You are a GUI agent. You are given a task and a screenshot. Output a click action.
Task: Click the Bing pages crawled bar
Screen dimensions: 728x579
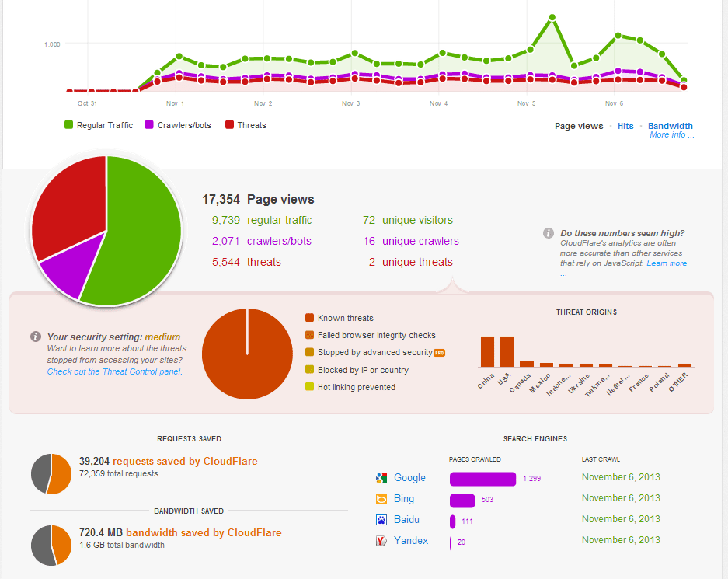point(462,500)
